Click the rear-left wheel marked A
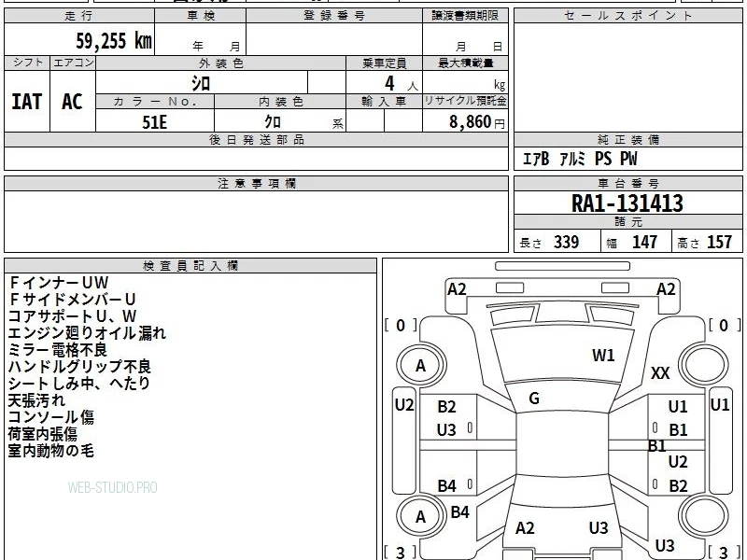The height and width of the screenshot is (560, 747). click(421, 516)
